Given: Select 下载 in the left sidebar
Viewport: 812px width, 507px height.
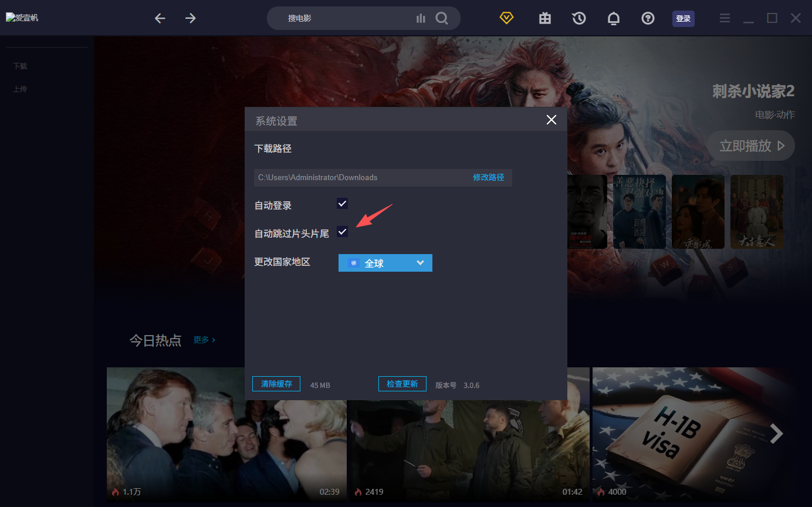Looking at the screenshot, I should pyautogui.click(x=19, y=66).
